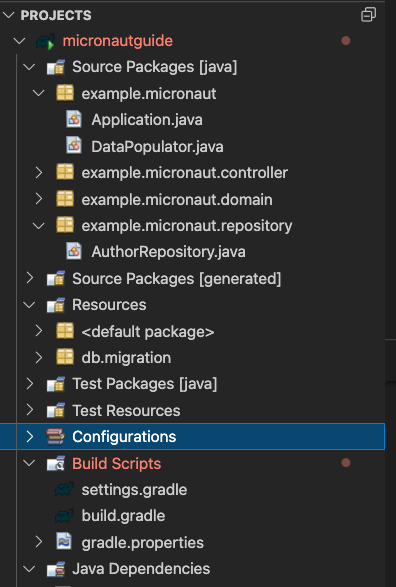Click the Build Scripts folder icon
This screenshot has height=587, width=396.
click(55, 464)
